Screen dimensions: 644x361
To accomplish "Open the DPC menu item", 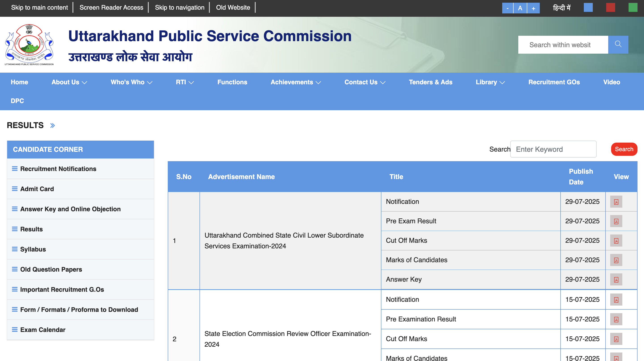I will (17, 101).
